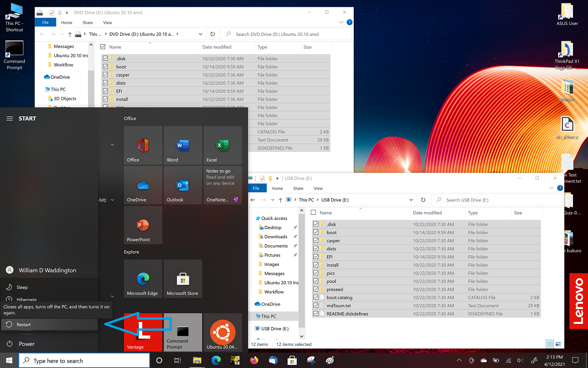Click the Windows Start button
Viewport: 588px width, 368px height.
tap(9, 360)
